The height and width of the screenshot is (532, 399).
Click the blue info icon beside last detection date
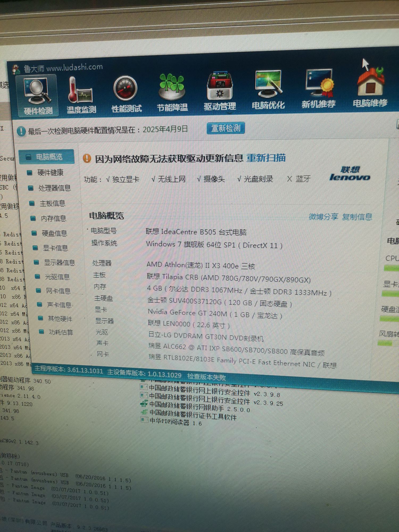pyautogui.click(x=21, y=131)
